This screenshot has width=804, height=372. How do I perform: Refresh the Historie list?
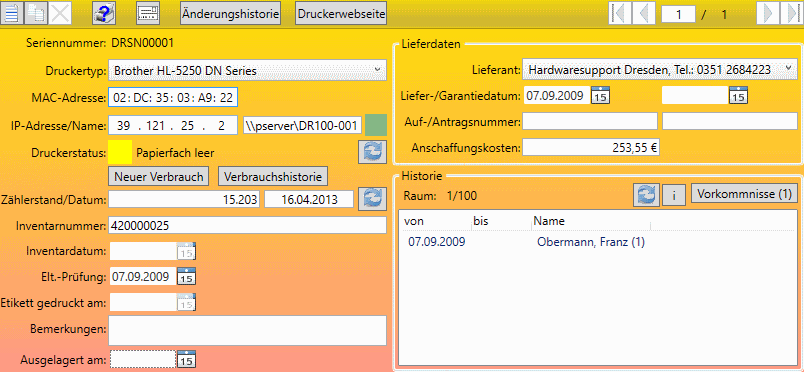[x=647, y=195]
